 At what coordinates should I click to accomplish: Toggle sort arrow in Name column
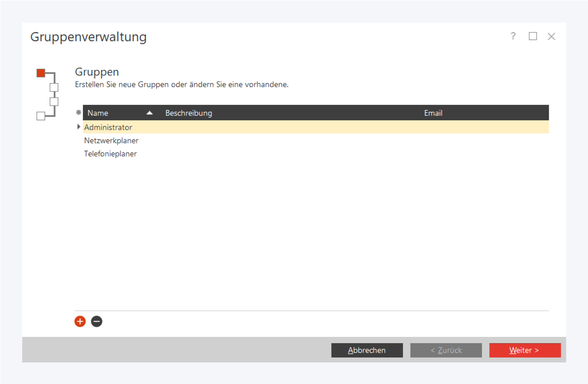tap(149, 113)
